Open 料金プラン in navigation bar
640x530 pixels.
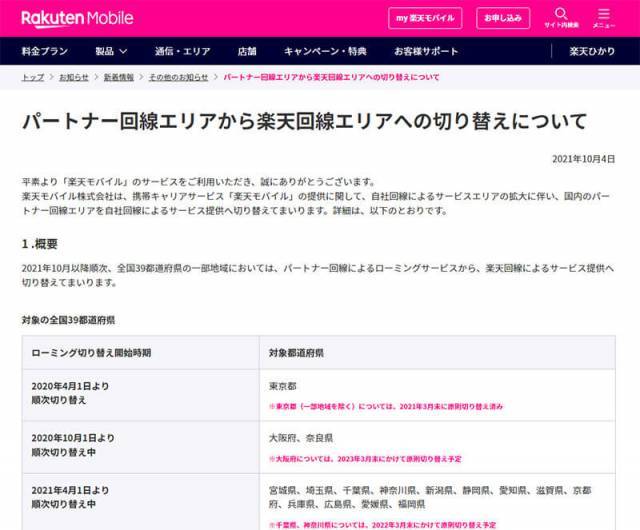[x=44, y=51]
